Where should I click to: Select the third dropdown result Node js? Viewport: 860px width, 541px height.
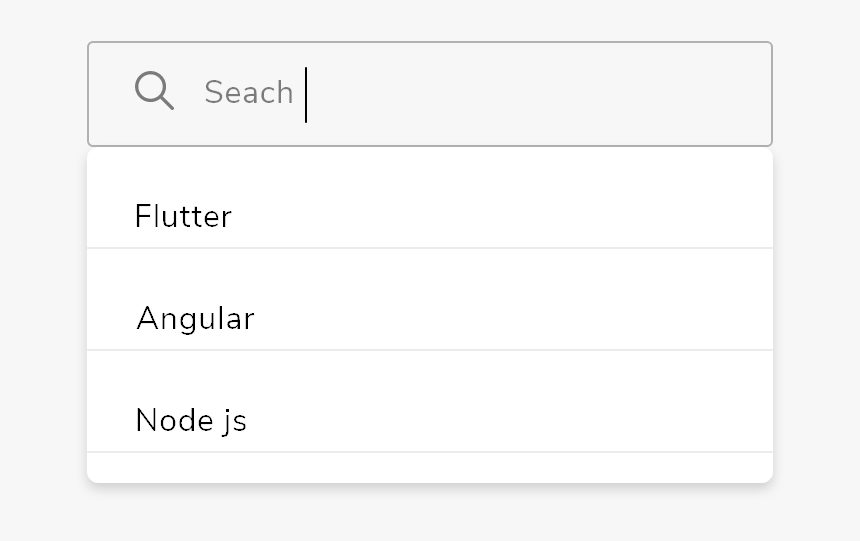coord(430,401)
